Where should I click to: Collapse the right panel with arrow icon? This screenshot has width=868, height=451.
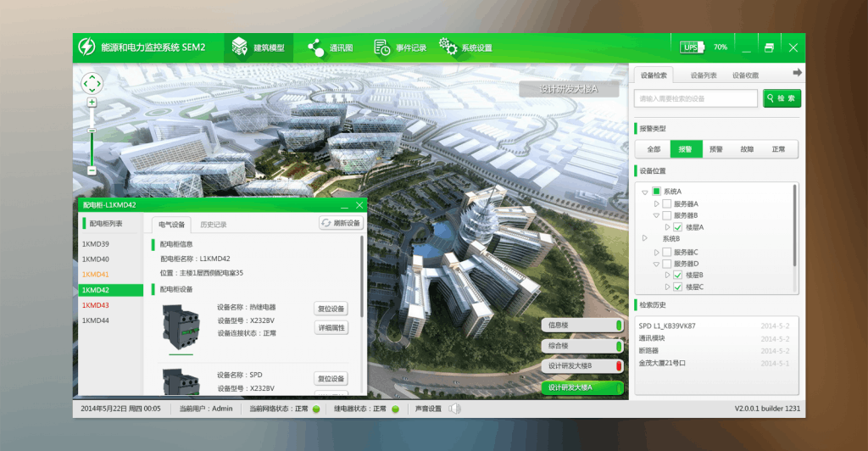point(797,73)
